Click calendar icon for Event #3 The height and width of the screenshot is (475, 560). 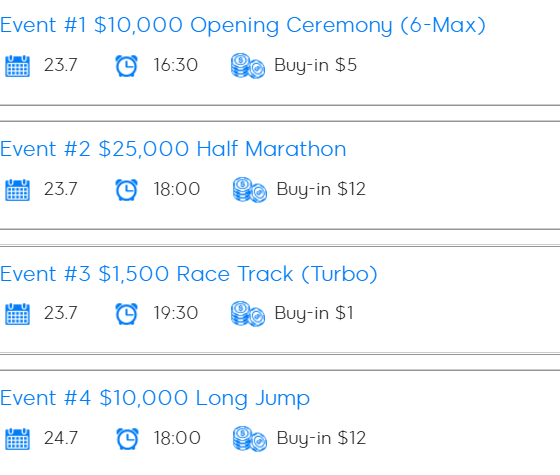click(18, 314)
